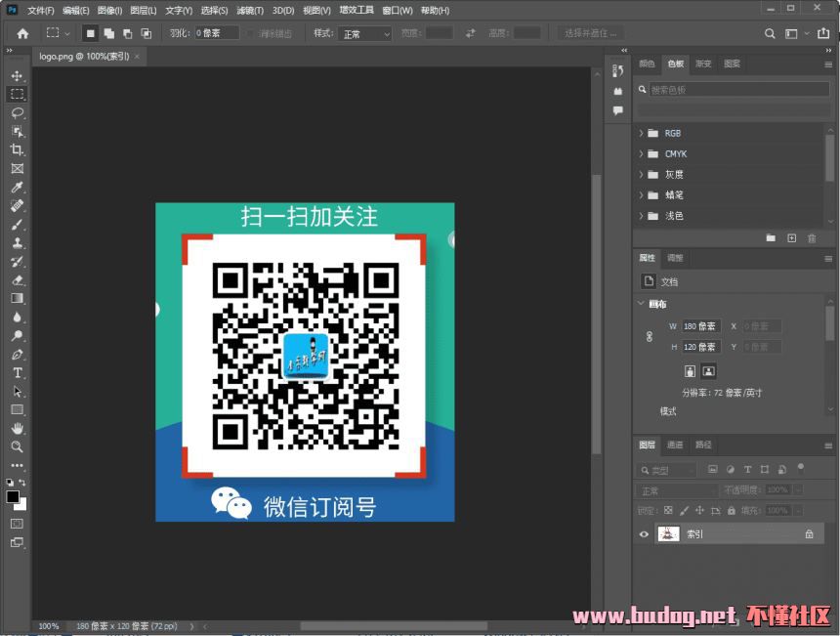Select the Rectangle shape tool
Image resolution: width=840 pixels, height=636 pixels.
click(18, 410)
